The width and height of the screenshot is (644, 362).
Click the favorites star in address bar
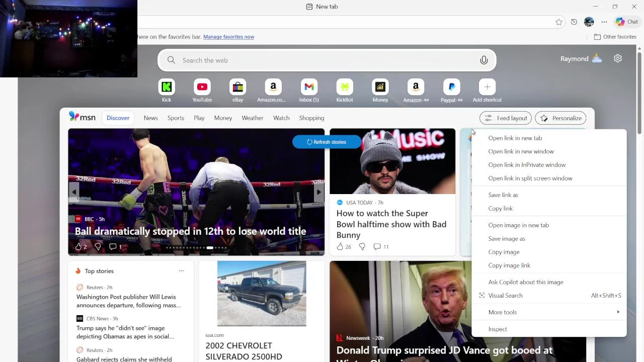pos(559,22)
